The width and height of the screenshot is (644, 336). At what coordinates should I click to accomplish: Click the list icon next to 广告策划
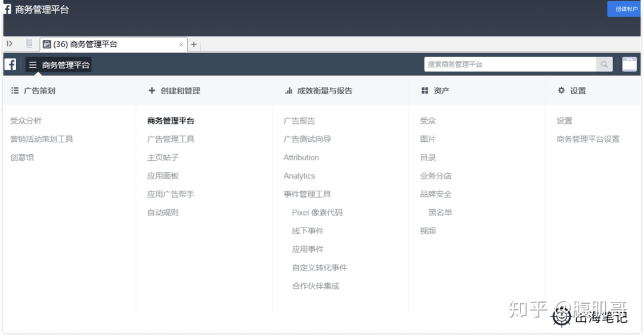[15, 91]
